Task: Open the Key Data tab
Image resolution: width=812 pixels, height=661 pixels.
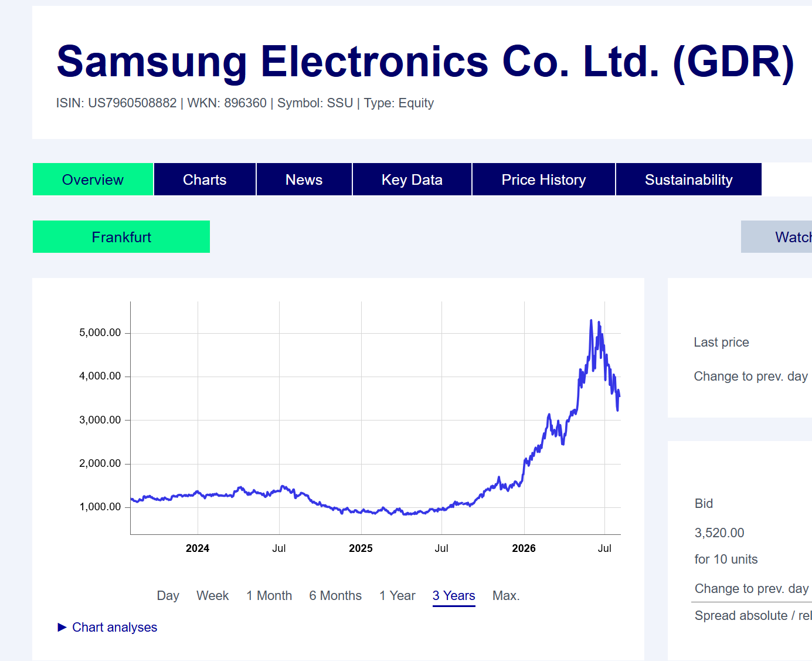Action: pyautogui.click(x=412, y=179)
